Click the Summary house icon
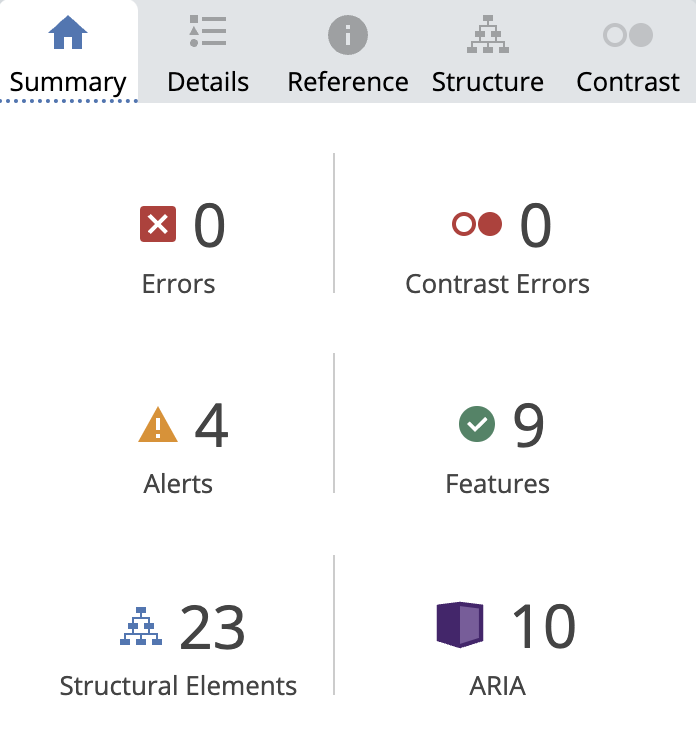The image size is (696, 730). tap(68, 32)
